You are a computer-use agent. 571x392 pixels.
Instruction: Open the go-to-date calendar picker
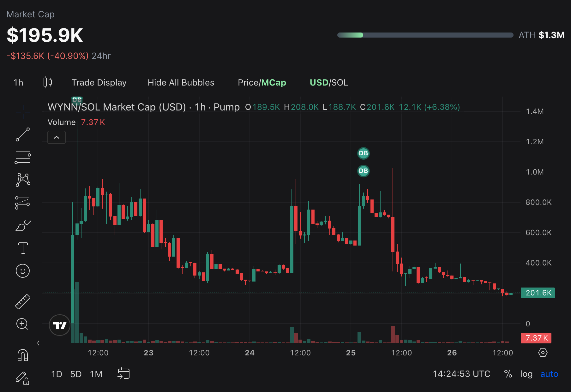(x=123, y=374)
